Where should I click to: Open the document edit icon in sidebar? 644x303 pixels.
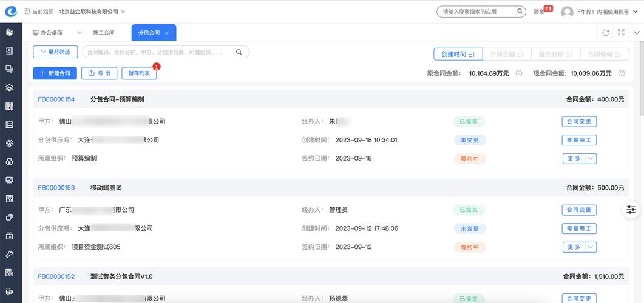[9, 273]
